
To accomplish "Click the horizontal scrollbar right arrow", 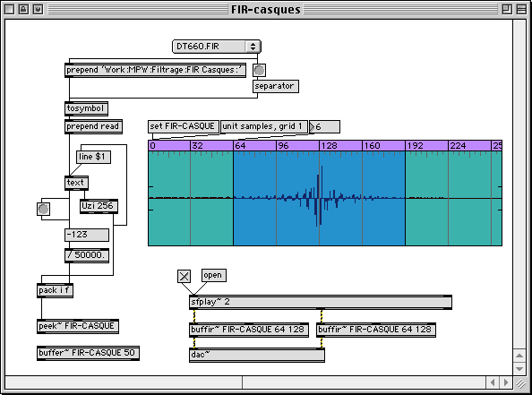I will coord(506,382).
